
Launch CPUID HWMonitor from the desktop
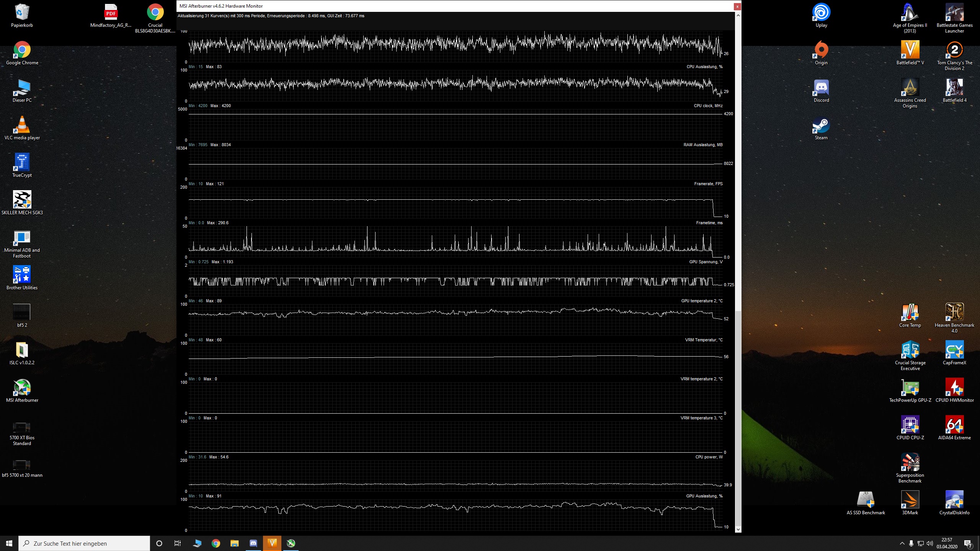[954, 388]
